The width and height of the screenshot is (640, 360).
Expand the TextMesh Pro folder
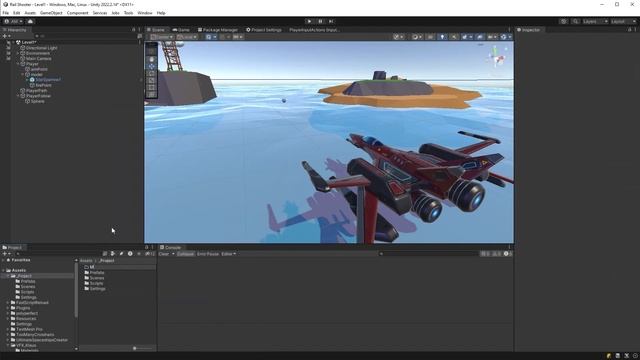[x=7, y=329]
